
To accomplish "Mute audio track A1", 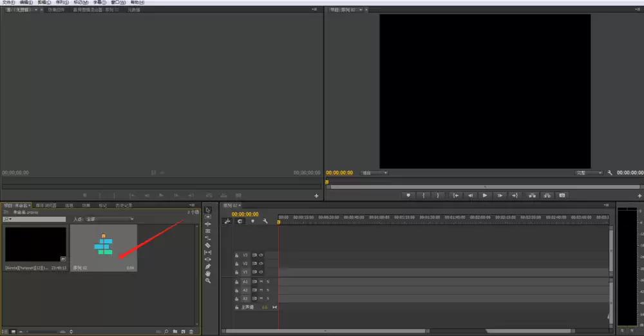I will (261, 282).
